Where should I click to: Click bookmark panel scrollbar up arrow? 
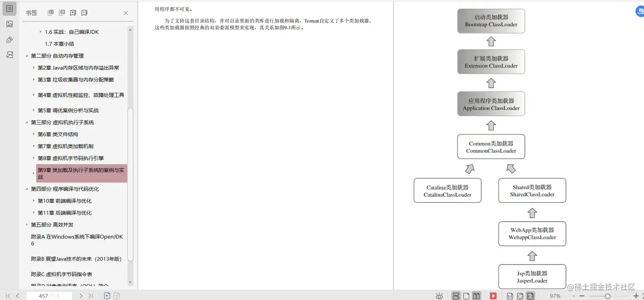coord(130,29)
